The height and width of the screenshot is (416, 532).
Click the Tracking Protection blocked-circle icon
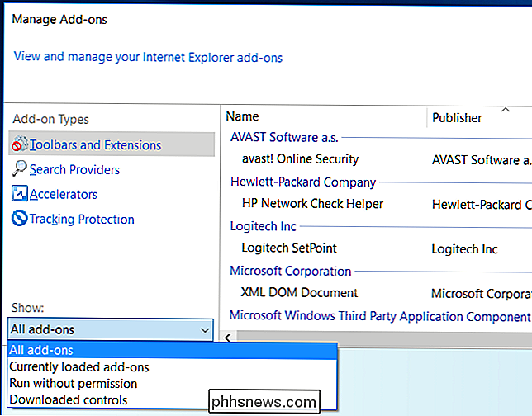click(19, 218)
